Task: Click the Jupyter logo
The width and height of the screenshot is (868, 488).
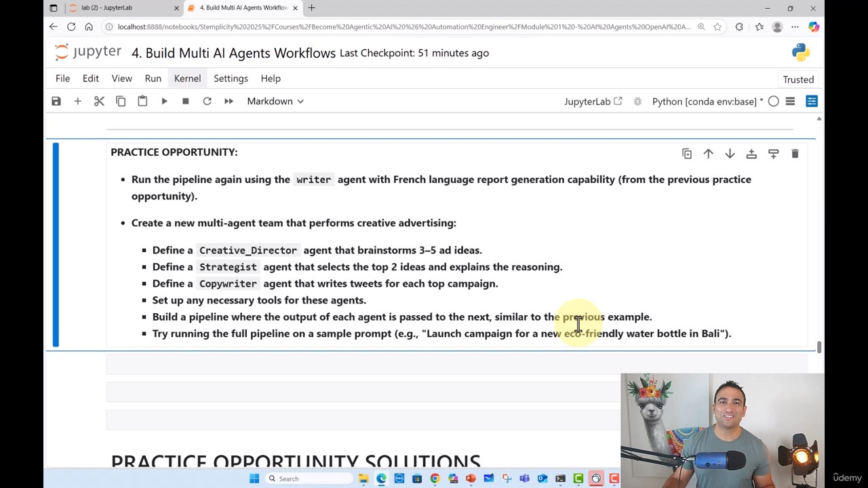Action: click(x=87, y=52)
